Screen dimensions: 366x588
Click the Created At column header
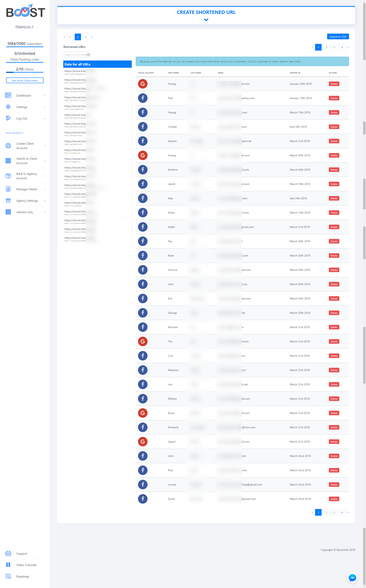point(295,73)
